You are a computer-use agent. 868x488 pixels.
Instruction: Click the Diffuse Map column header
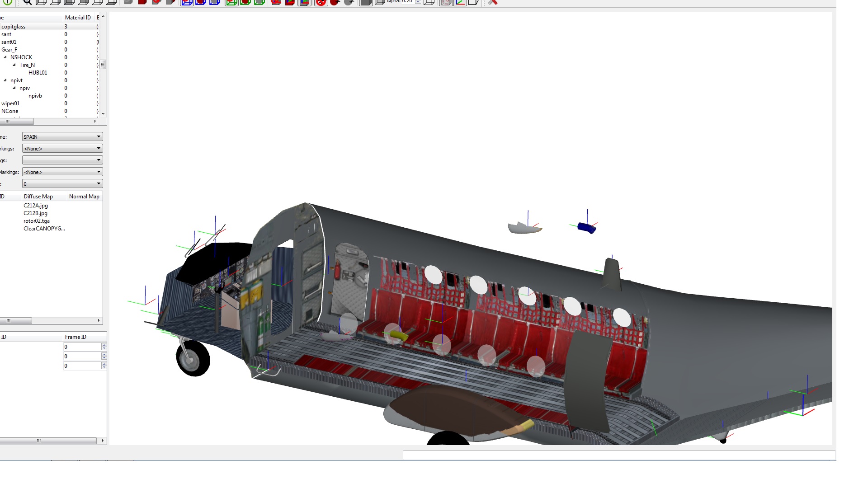click(44, 197)
